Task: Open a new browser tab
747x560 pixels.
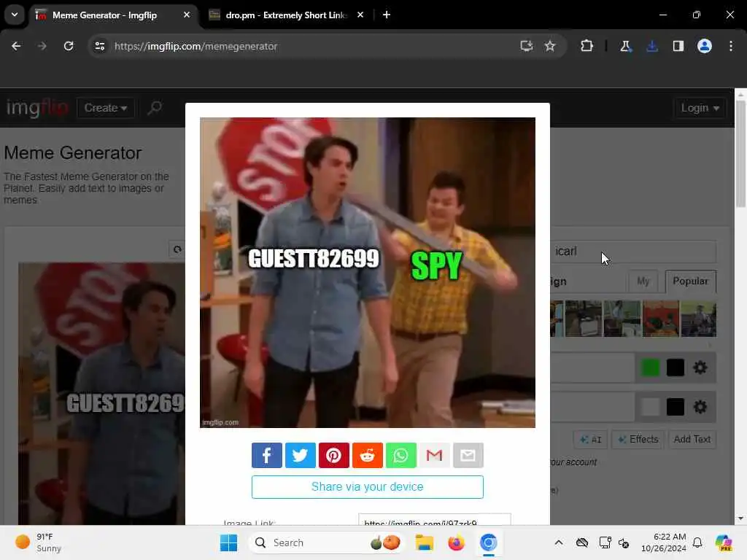Action: pos(387,15)
